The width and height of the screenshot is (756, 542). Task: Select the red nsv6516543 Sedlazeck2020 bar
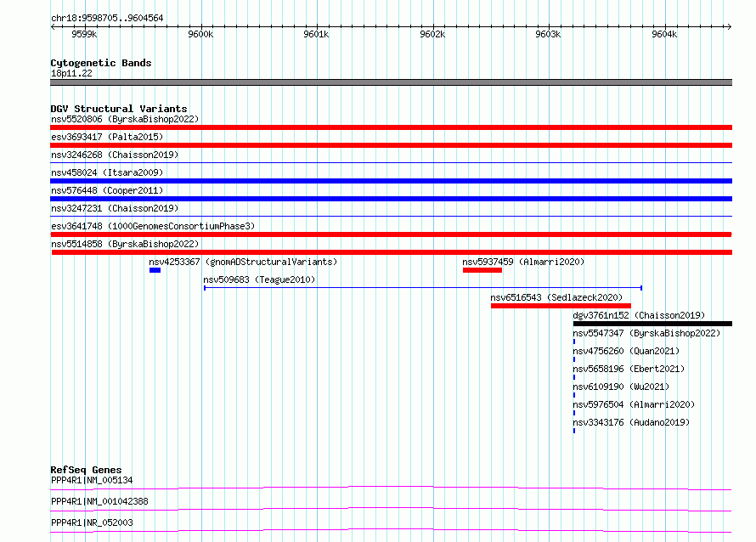[x=561, y=306]
